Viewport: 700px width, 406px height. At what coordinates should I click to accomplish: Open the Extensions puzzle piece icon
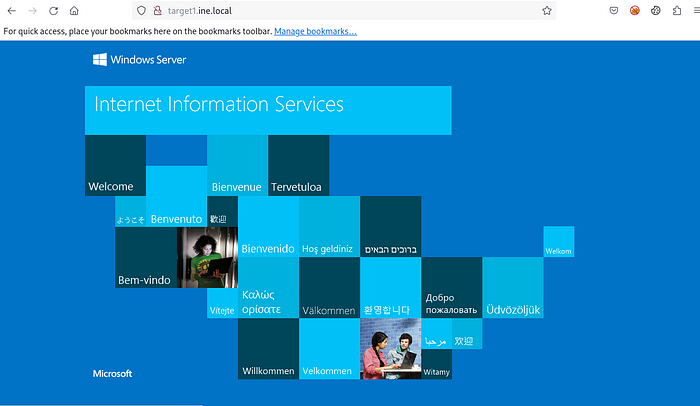pos(677,11)
